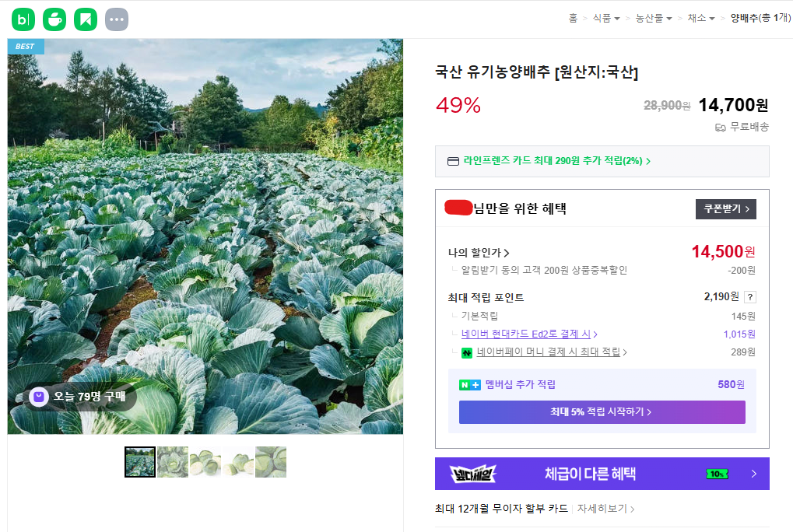Viewport: 793px width, 532px height.
Task: Click my discount price 14,500원
Action: (724, 251)
